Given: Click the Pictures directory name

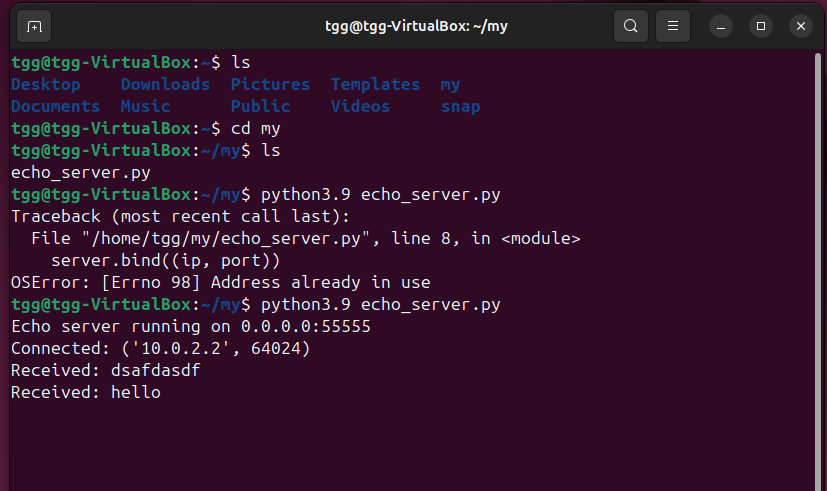Looking at the screenshot, I should pos(270,84).
